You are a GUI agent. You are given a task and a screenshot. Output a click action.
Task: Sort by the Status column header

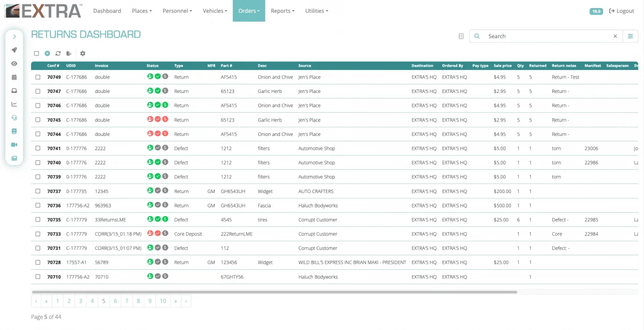point(152,66)
